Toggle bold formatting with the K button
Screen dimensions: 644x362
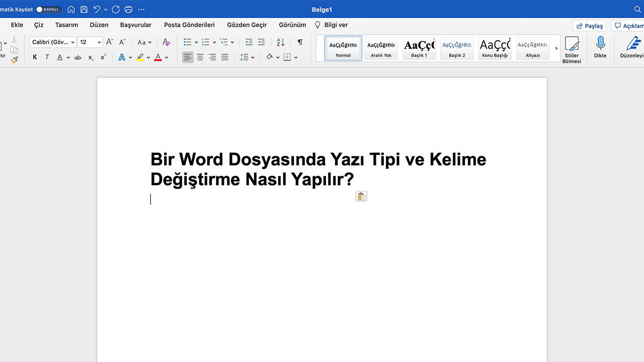(34, 57)
